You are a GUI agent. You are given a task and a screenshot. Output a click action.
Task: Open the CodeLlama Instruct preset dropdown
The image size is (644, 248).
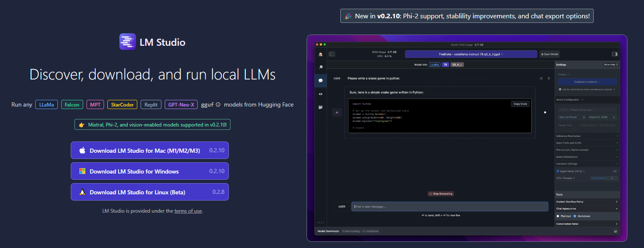pyautogui.click(x=587, y=82)
